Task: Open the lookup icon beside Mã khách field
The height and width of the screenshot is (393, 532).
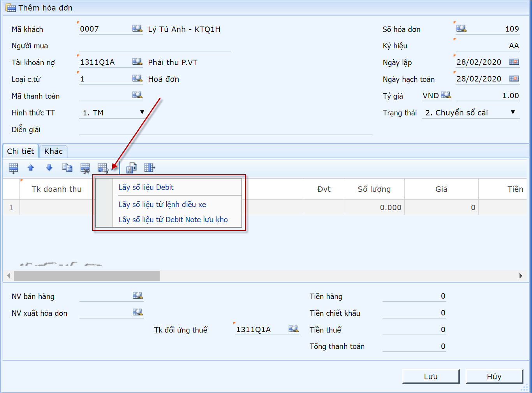Action: coord(137,28)
